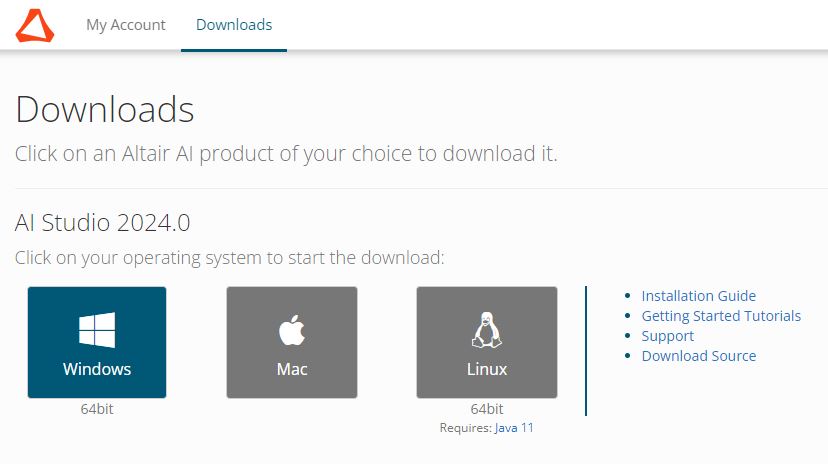
Task: Click the "Click on your operating system" instruction text
Action: [229, 258]
